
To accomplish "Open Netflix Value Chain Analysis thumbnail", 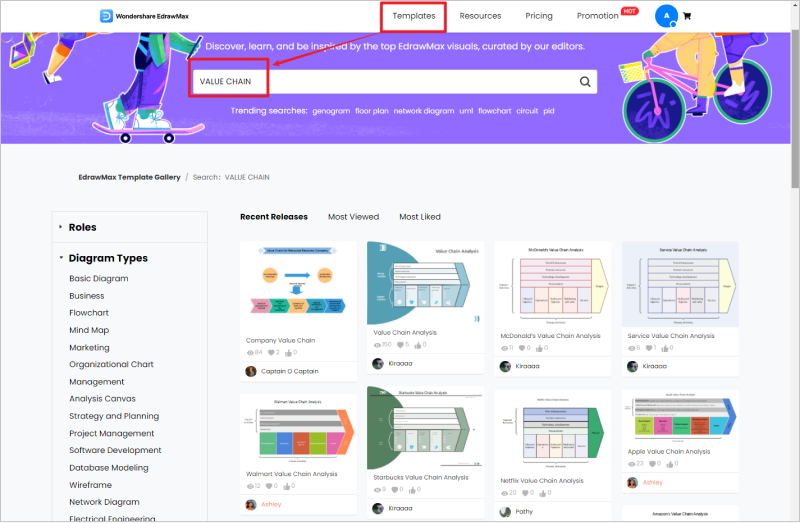I will (x=553, y=432).
